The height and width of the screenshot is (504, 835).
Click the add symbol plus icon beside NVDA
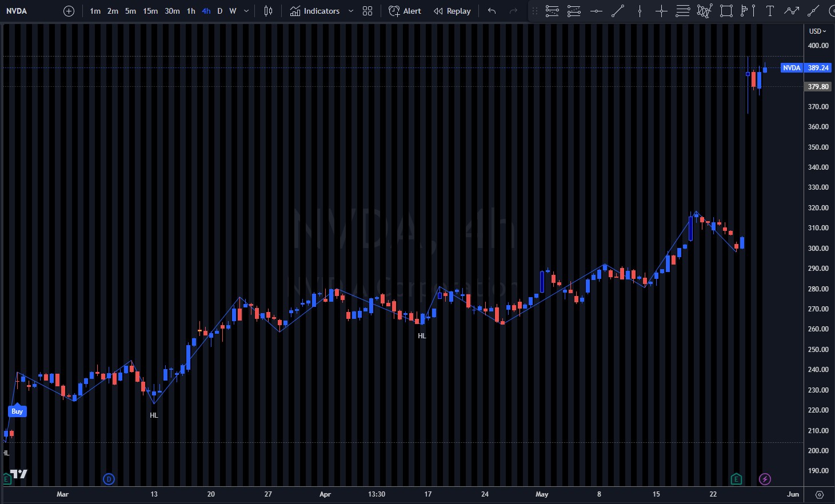[69, 11]
